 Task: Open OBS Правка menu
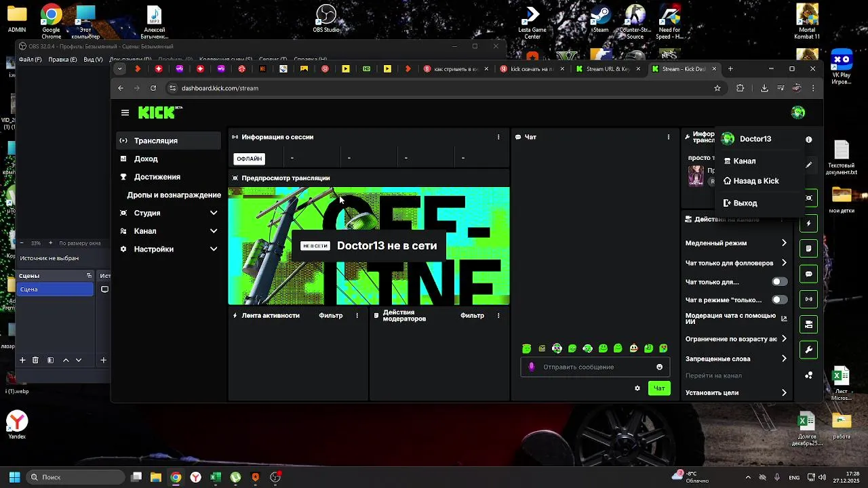pos(62,60)
